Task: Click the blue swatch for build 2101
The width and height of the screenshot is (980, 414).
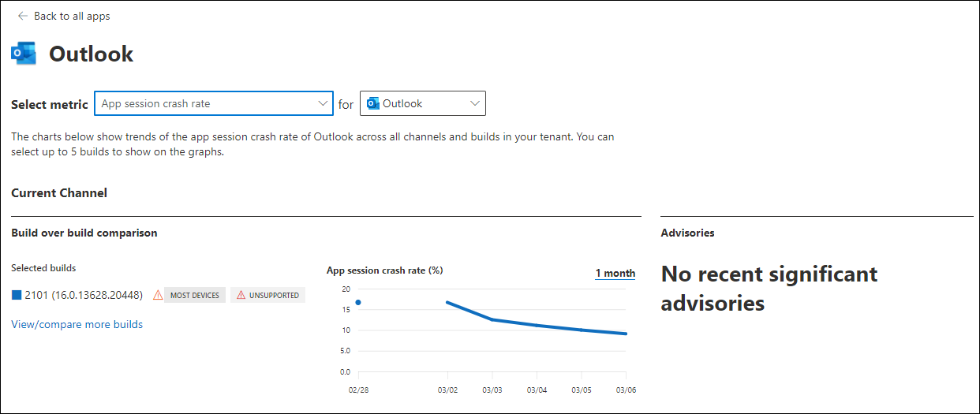Action: [17, 295]
